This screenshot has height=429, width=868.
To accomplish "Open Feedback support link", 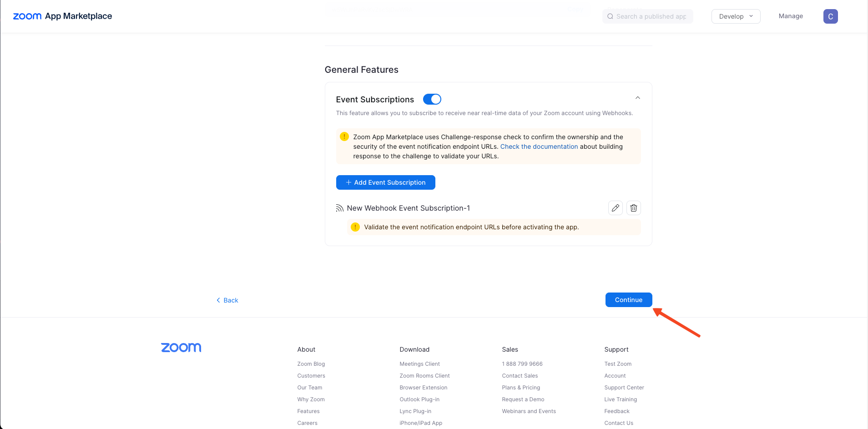I will (x=617, y=411).
